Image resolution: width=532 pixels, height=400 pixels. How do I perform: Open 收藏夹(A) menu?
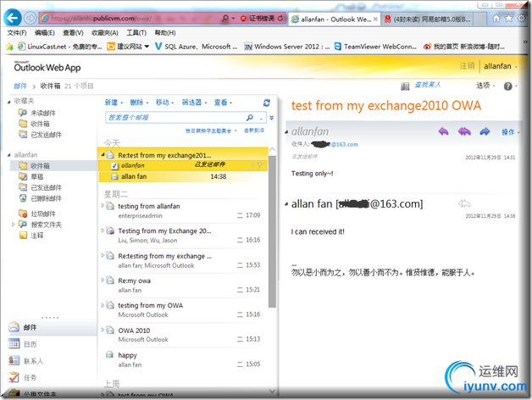click(105, 32)
